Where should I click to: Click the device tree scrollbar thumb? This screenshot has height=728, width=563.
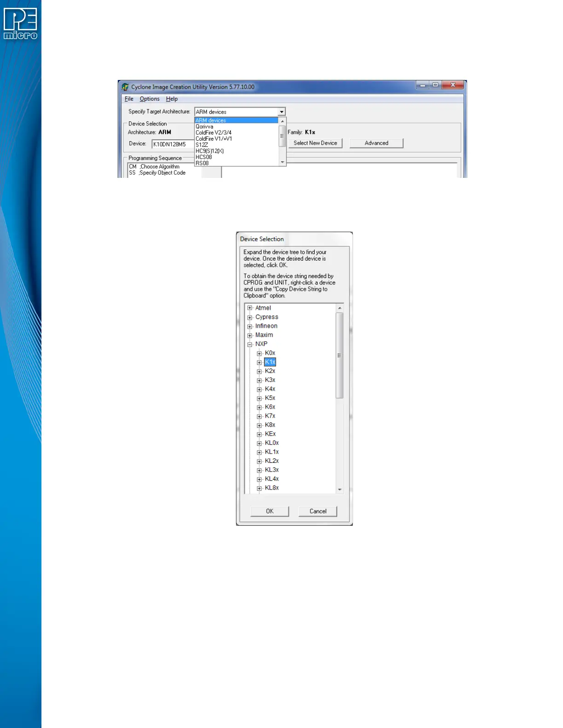pos(339,355)
